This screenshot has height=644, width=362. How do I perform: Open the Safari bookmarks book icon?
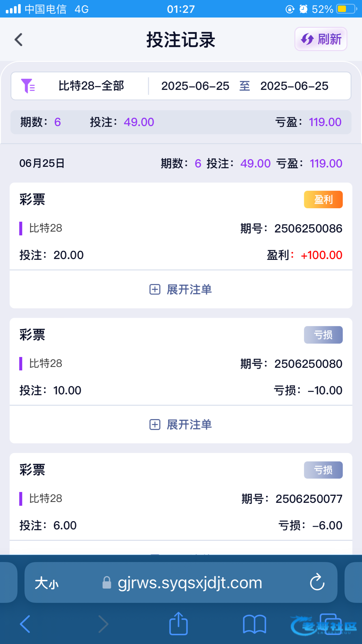point(254,624)
